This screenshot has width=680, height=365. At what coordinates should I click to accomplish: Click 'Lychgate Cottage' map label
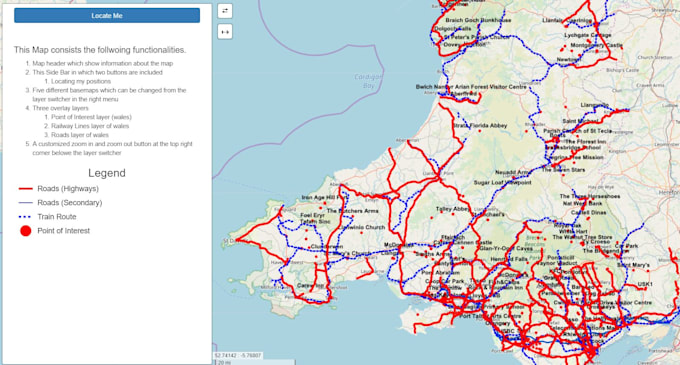(588, 35)
